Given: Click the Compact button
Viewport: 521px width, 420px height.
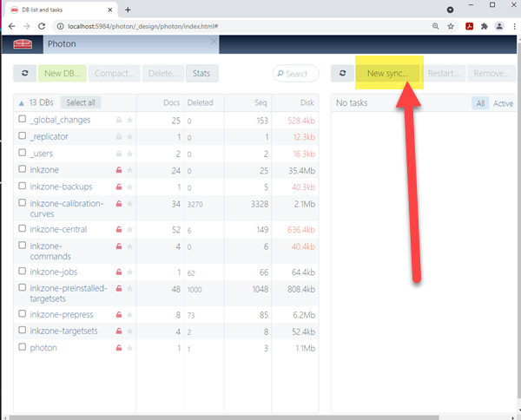Looking at the screenshot, I should click(x=115, y=73).
